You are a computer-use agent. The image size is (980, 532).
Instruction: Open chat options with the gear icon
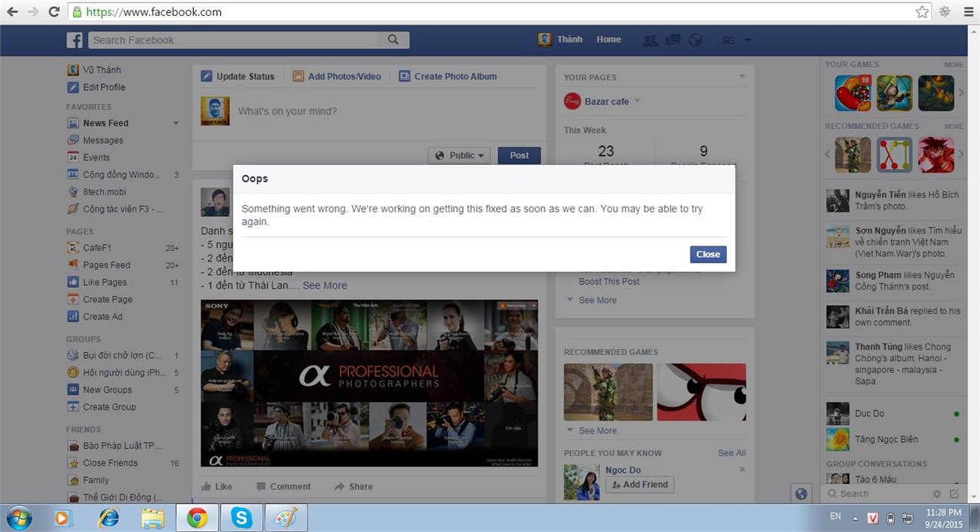(x=936, y=494)
